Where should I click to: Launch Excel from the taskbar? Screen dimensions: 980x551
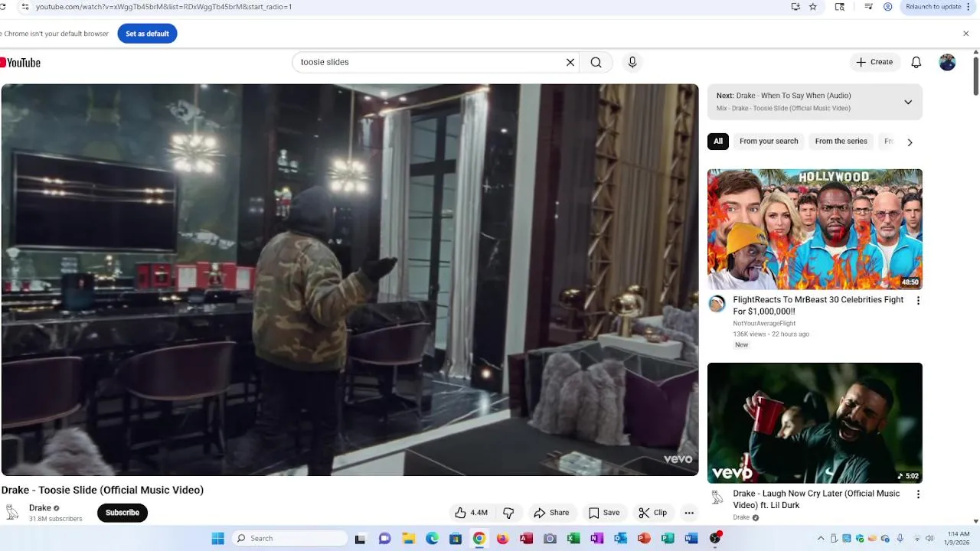(573, 539)
